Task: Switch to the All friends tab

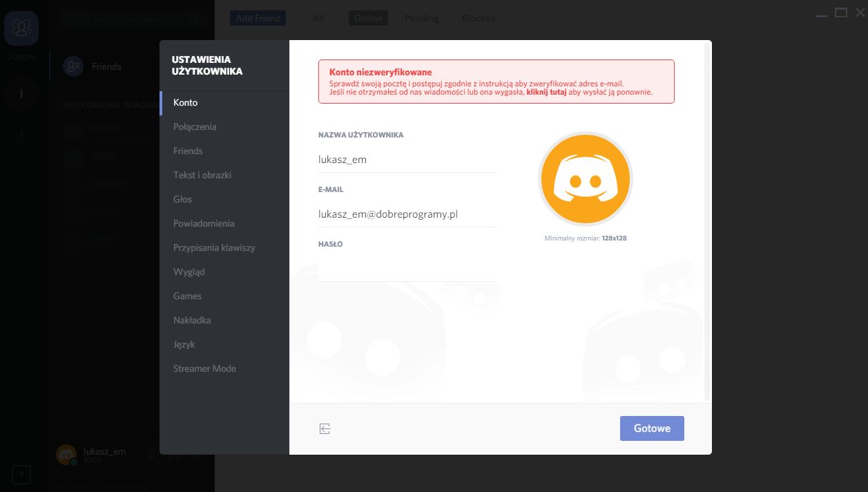Action: coord(318,18)
